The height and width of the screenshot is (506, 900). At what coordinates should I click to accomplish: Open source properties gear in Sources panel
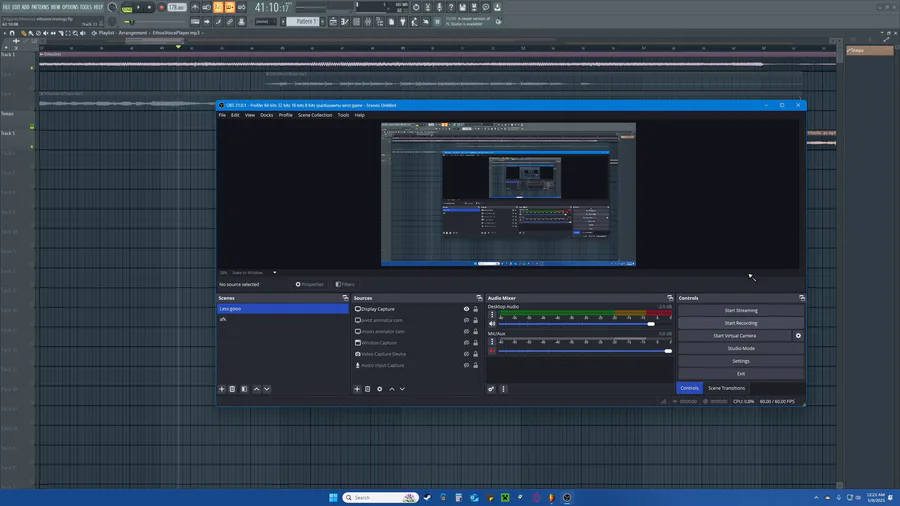point(379,389)
